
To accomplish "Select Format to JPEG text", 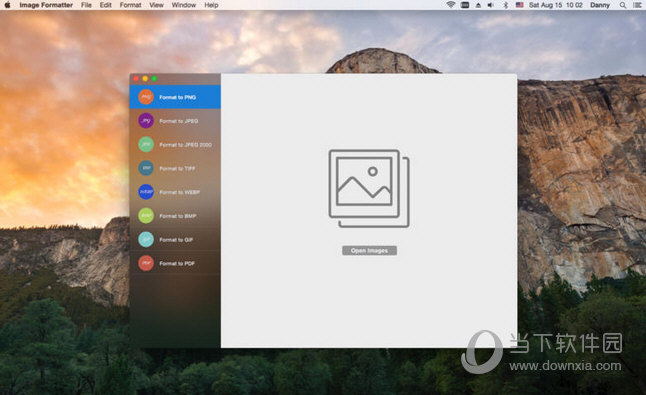I will point(179,121).
